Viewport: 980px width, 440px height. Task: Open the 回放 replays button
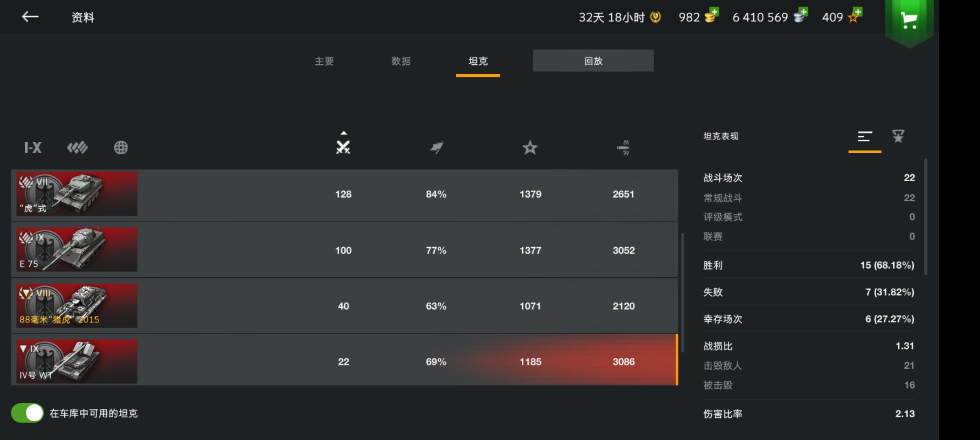click(593, 61)
